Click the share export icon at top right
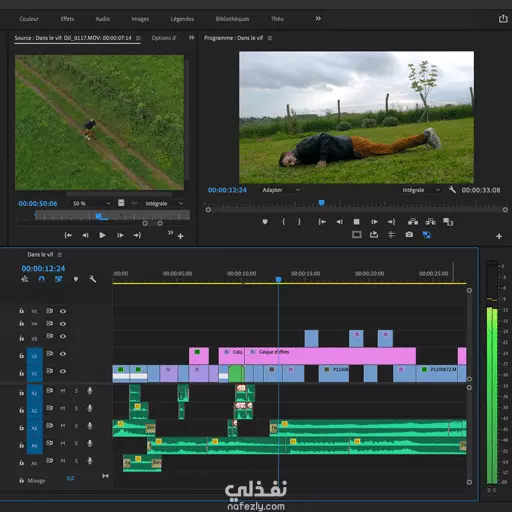The width and height of the screenshot is (512, 512). tap(503, 19)
